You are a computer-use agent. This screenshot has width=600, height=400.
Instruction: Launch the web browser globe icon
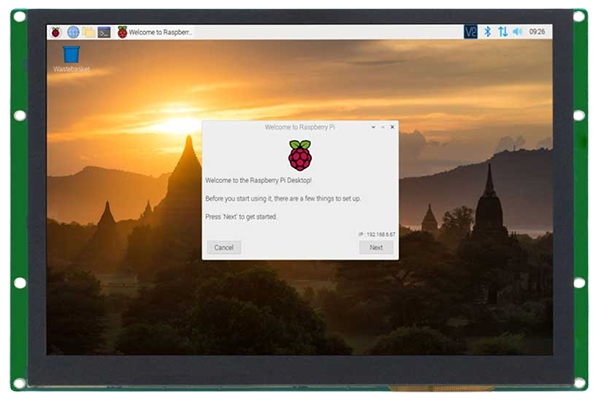pos(73,32)
